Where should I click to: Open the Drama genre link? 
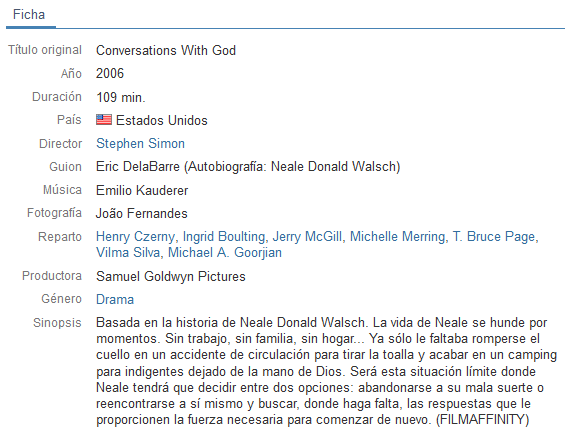coord(115,299)
